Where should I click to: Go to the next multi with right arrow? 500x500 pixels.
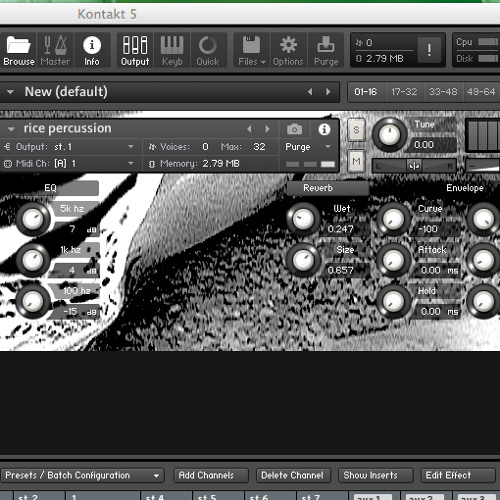(x=328, y=92)
